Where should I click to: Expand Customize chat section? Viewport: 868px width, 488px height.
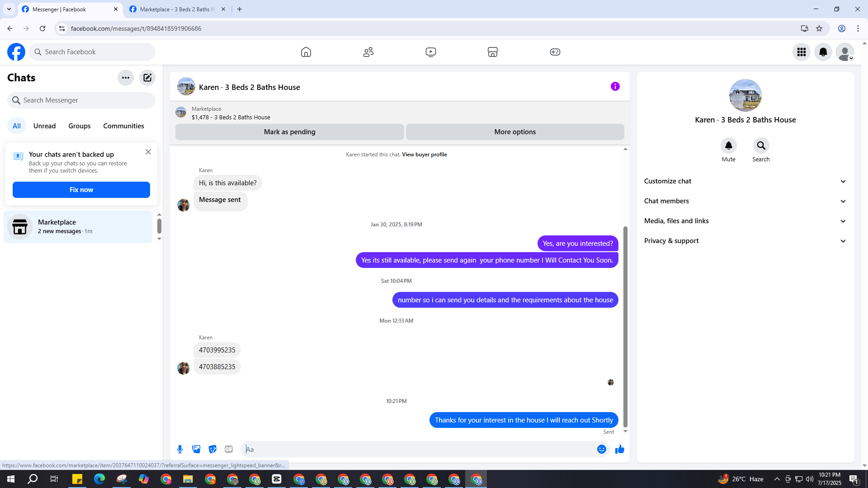[745, 181]
